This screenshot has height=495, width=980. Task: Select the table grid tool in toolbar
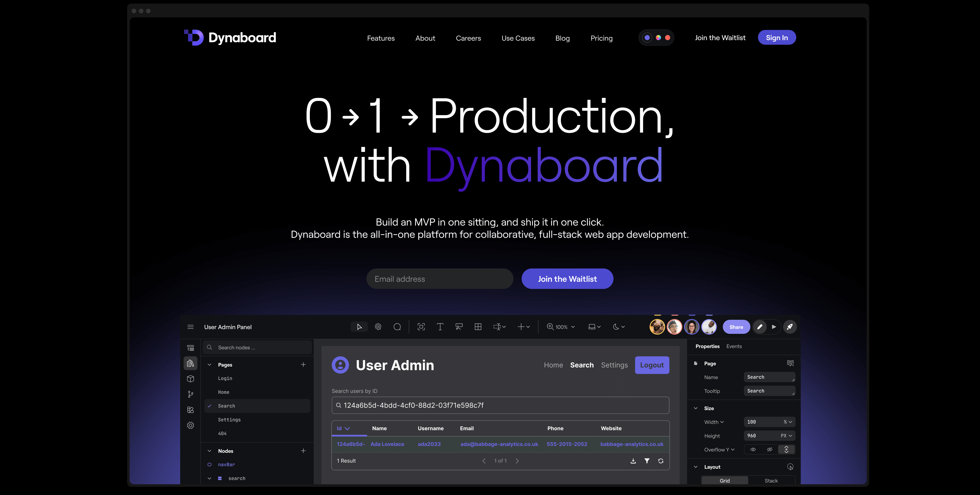pyautogui.click(x=478, y=327)
